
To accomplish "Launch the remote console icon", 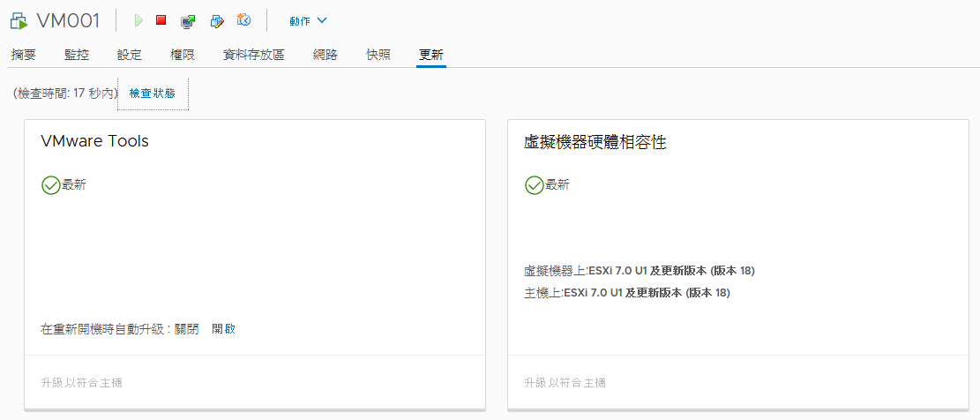I will point(188,21).
